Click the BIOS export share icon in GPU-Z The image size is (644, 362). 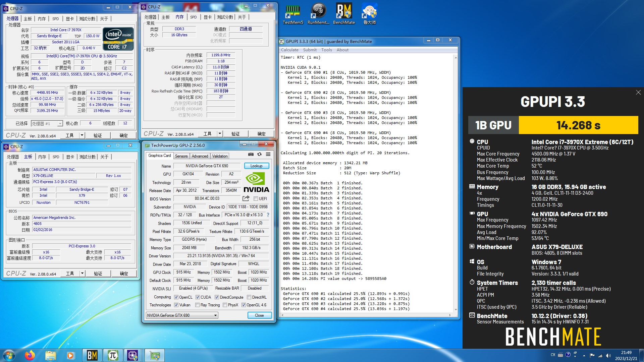click(x=246, y=198)
